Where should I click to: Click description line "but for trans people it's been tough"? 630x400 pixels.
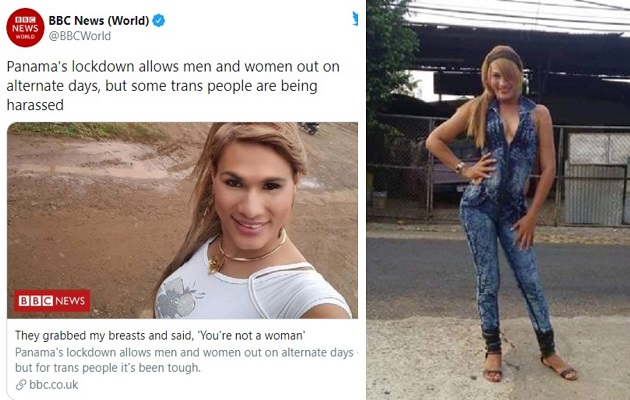pos(108,368)
